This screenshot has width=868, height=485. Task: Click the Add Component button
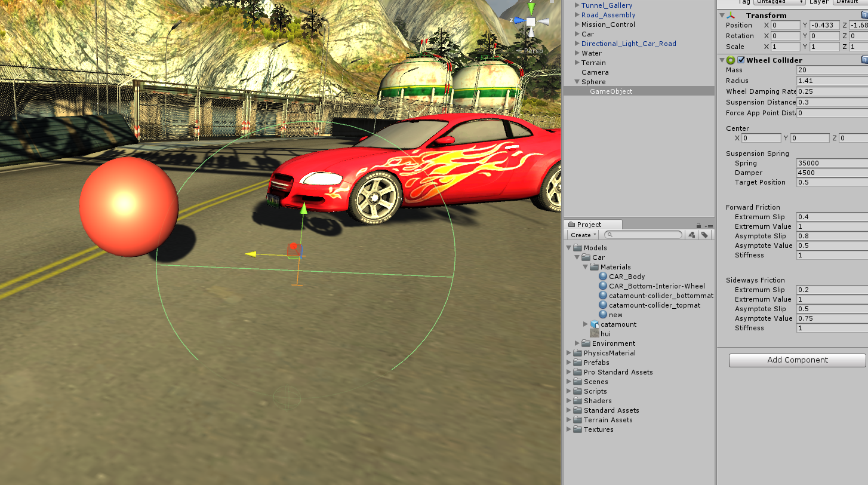797,360
